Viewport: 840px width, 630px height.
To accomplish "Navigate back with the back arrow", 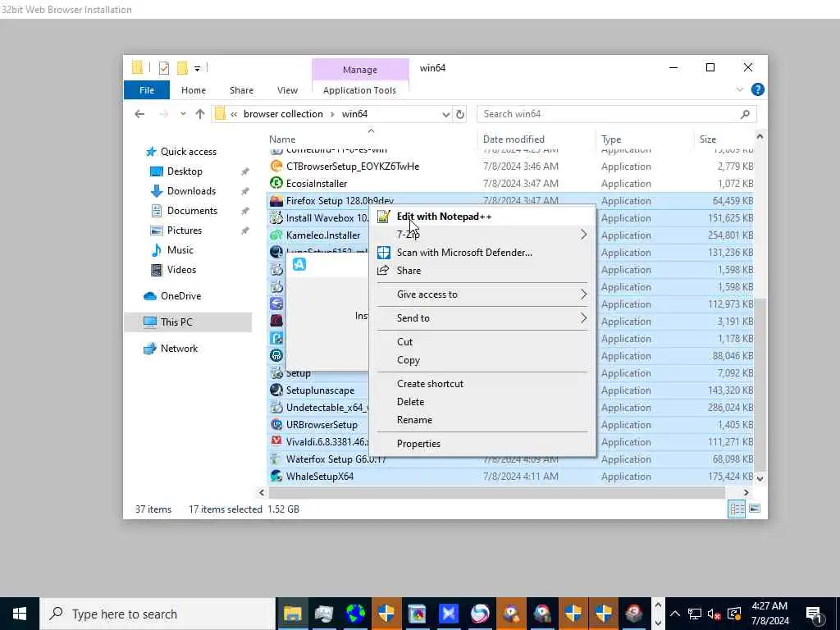I will 139,114.
